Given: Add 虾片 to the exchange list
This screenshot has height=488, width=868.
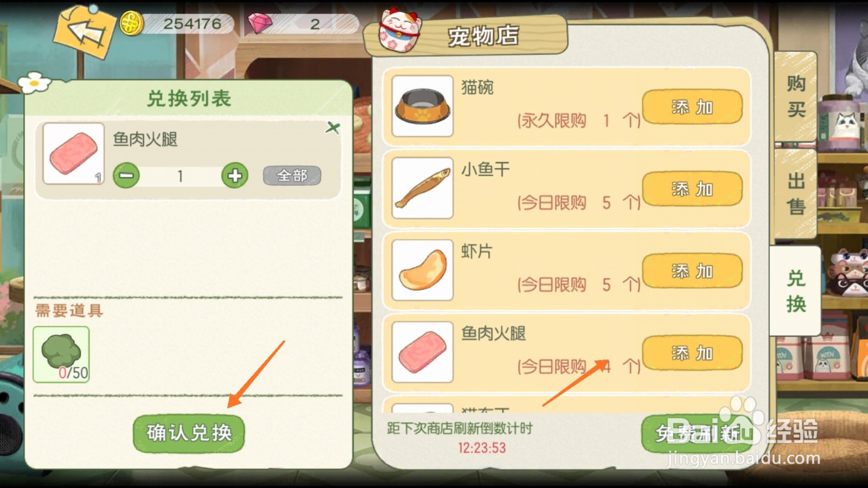Looking at the screenshot, I should pyautogui.click(x=692, y=271).
